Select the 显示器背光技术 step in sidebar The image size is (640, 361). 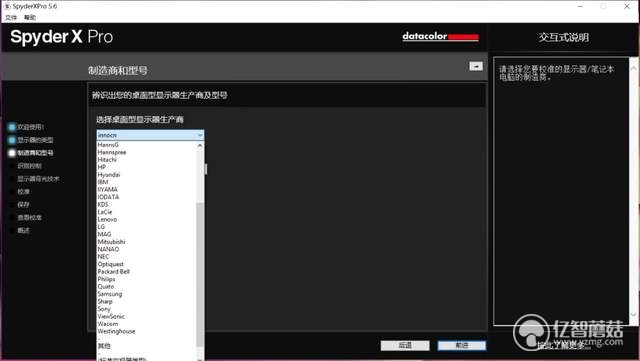[x=38, y=179]
